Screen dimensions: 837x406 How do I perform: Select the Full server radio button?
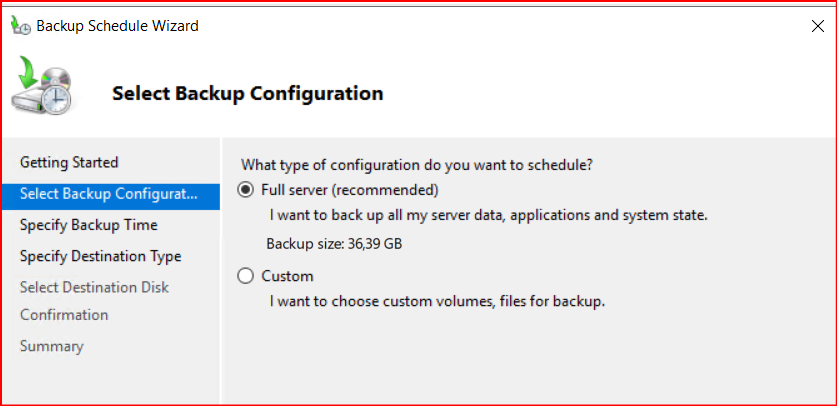(x=246, y=190)
